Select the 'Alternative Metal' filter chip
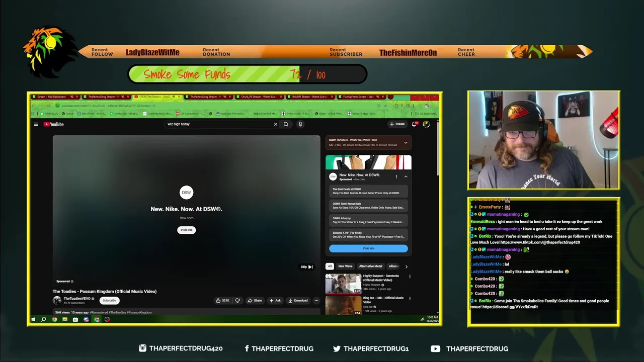The height and width of the screenshot is (362, 644). pos(371,266)
